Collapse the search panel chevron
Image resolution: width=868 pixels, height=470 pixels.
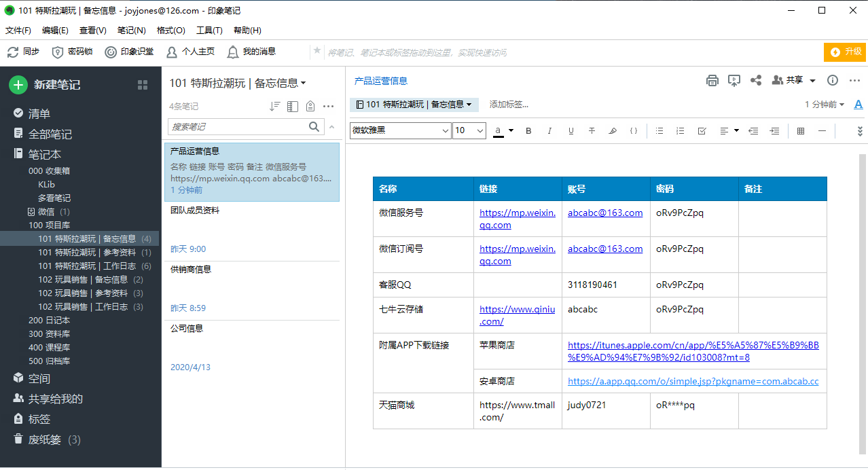pyautogui.click(x=331, y=127)
